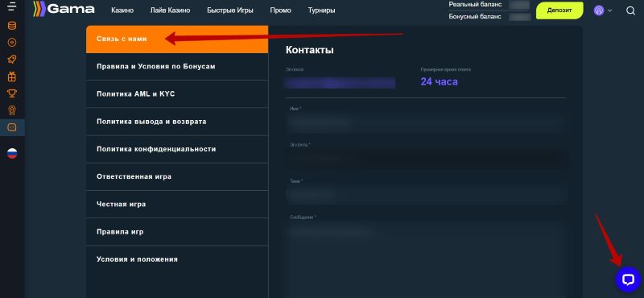Open the search magnifier icon
This screenshot has height=298, width=644.
[630, 10]
